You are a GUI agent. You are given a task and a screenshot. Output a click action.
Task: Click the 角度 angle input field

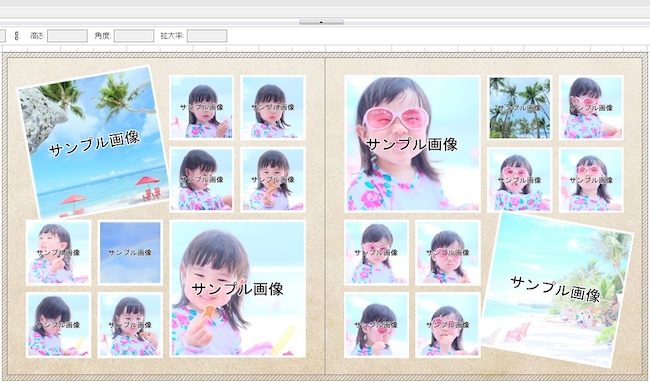click(x=134, y=36)
